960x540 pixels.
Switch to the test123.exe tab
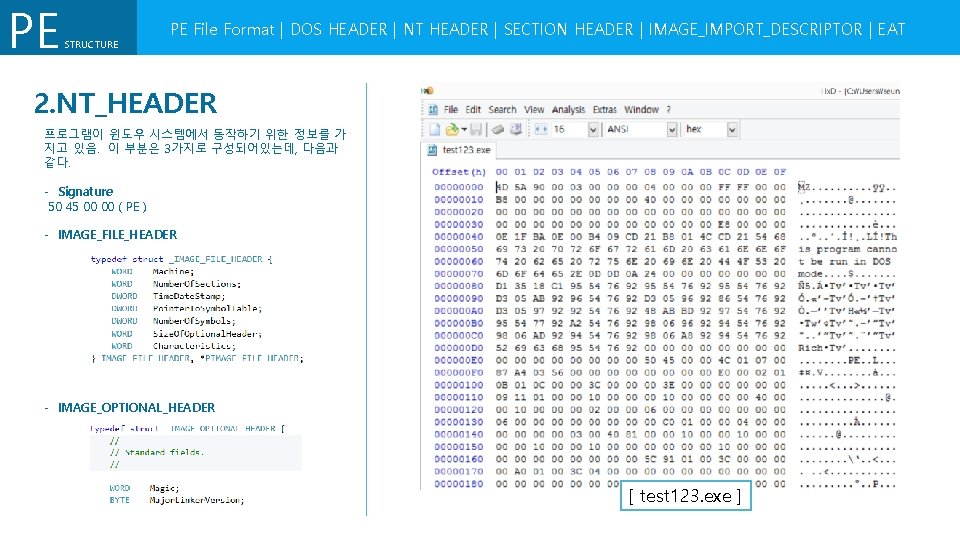pyautogui.click(x=460, y=150)
